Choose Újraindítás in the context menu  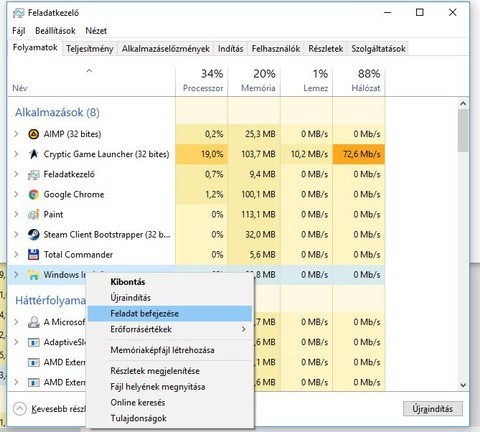point(170,298)
